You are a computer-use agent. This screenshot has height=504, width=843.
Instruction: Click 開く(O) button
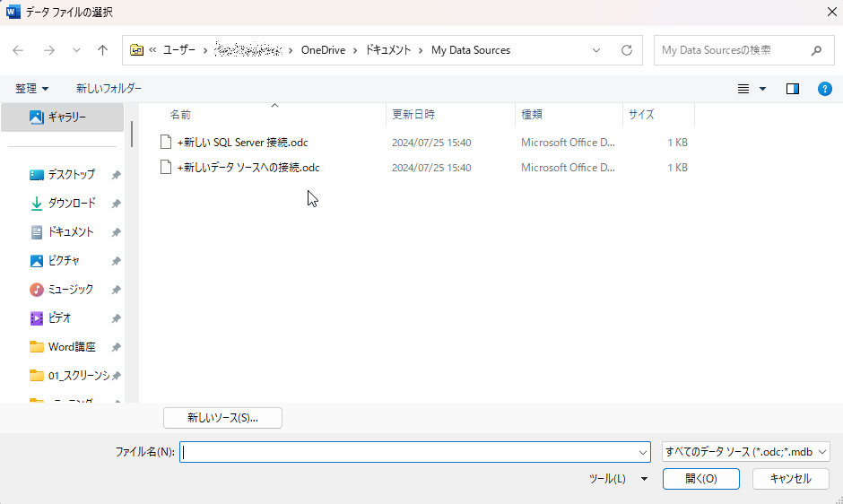point(701,479)
